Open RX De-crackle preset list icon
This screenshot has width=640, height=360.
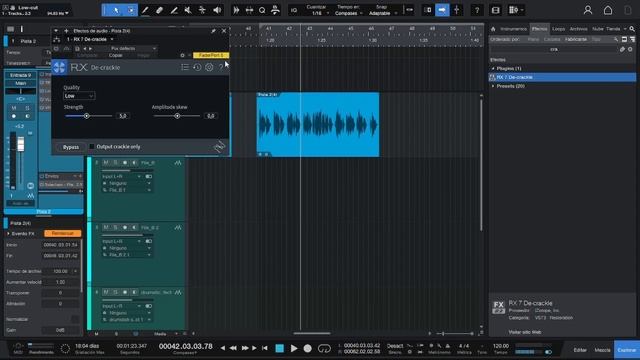pos(184,67)
